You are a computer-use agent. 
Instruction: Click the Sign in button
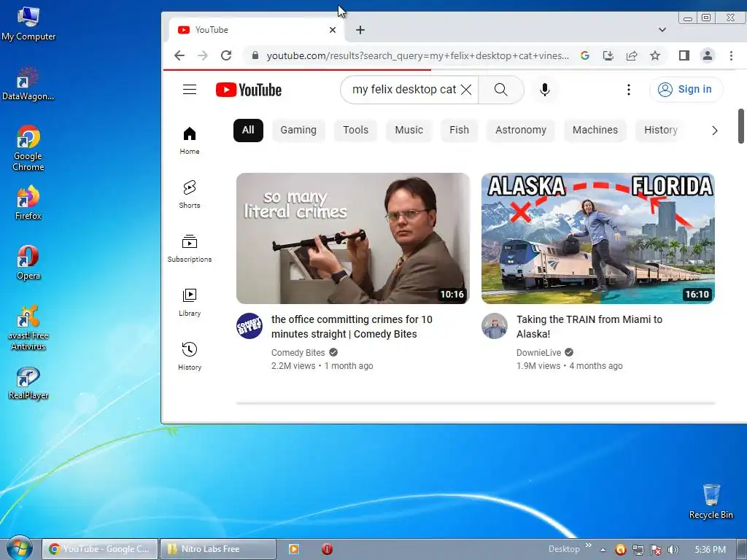tap(686, 90)
